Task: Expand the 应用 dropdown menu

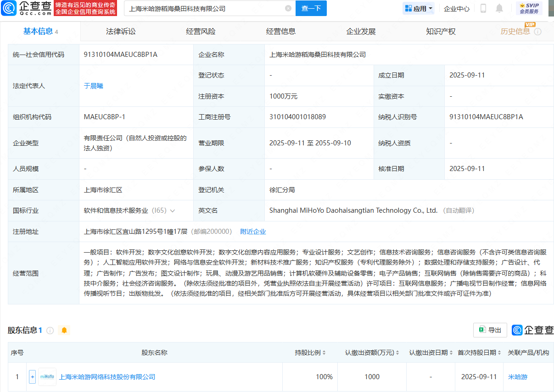Action: 418,8
